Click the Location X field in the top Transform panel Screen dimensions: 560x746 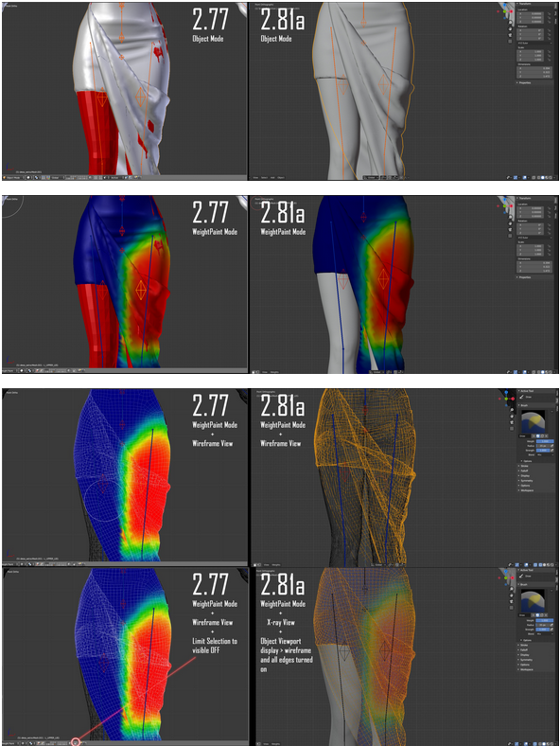pyautogui.click(x=530, y=14)
